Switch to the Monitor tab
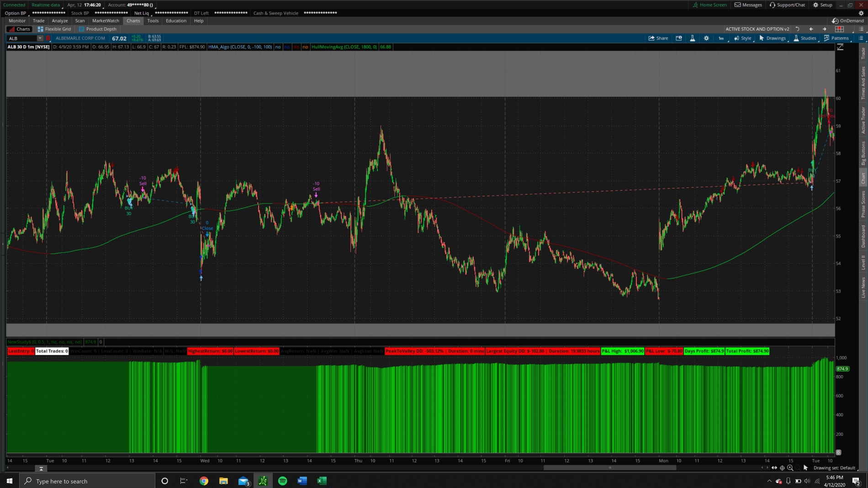The image size is (868, 488). click(x=17, y=21)
